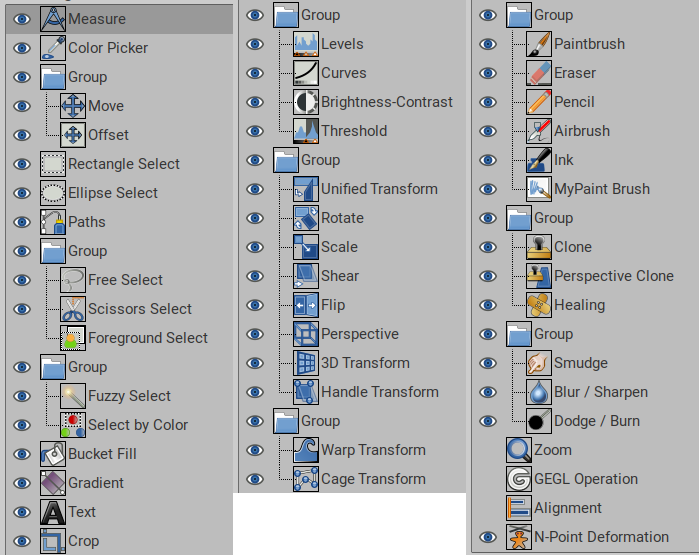The image size is (699, 555).
Task: Select the Airbrush icon
Action: 539,131
